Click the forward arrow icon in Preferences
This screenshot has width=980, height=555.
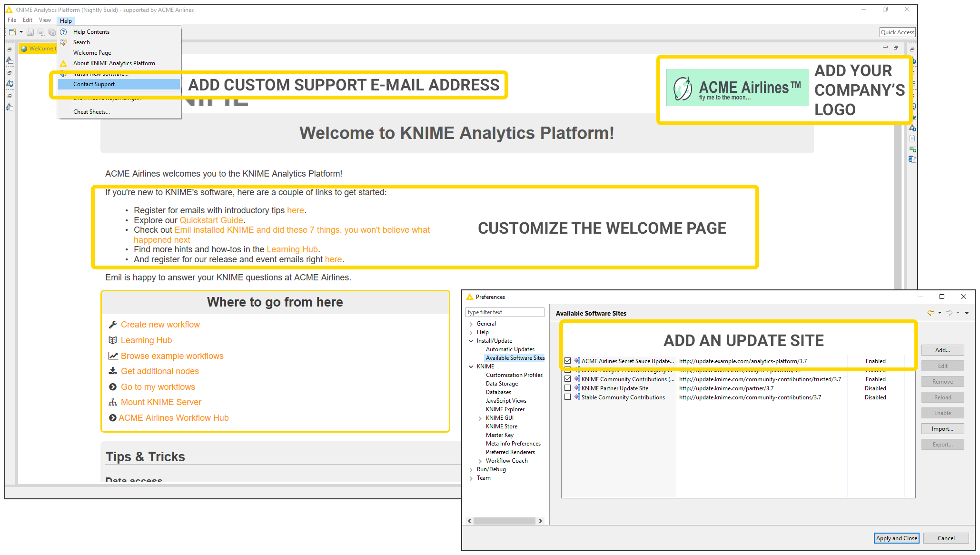pyautogui.click(x=949, y=313)
